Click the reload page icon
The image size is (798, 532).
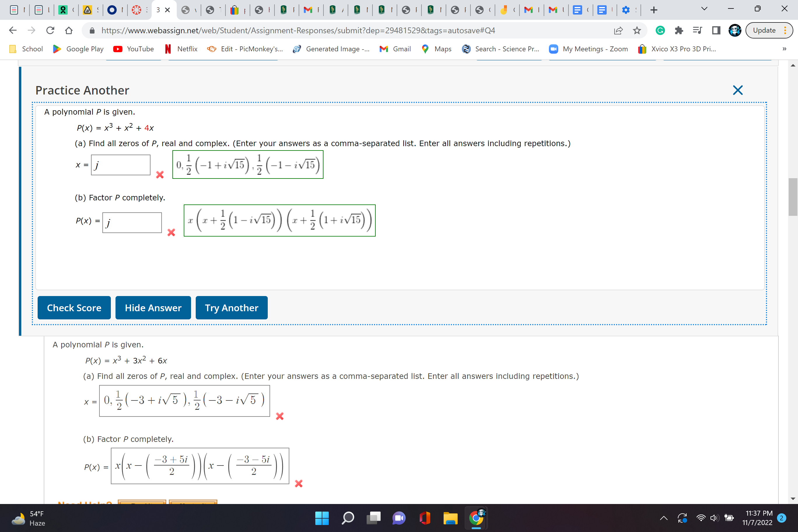[x=50, y=30]
